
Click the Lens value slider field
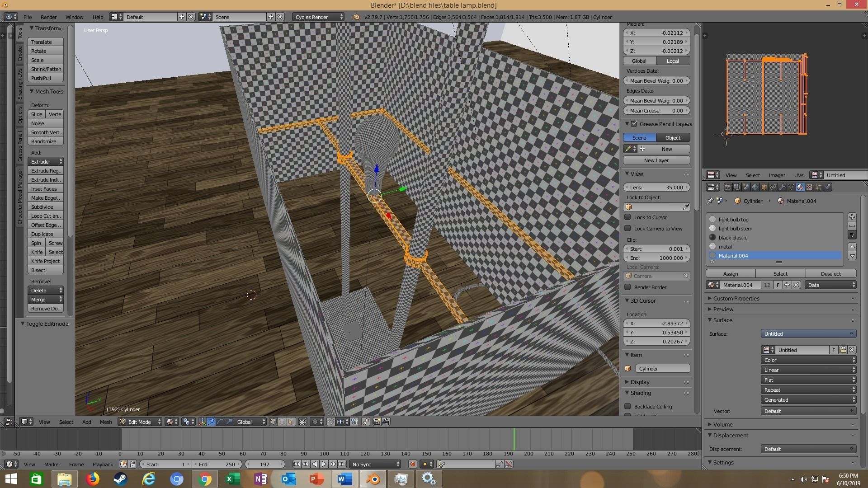pyautogui.click(x=656, y=188)
